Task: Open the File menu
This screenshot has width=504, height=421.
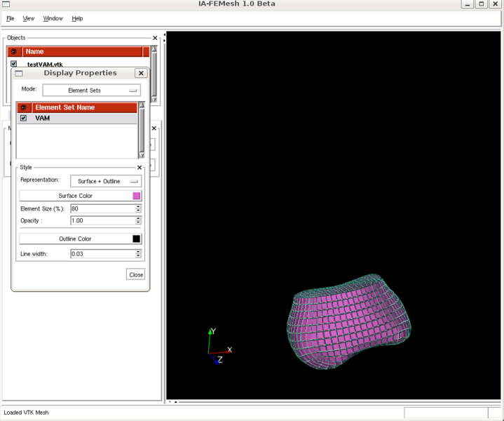Action: pos(10,18)
